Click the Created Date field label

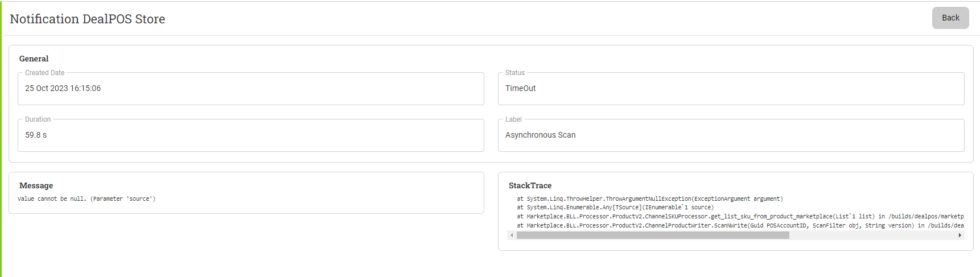coord(45,73)
